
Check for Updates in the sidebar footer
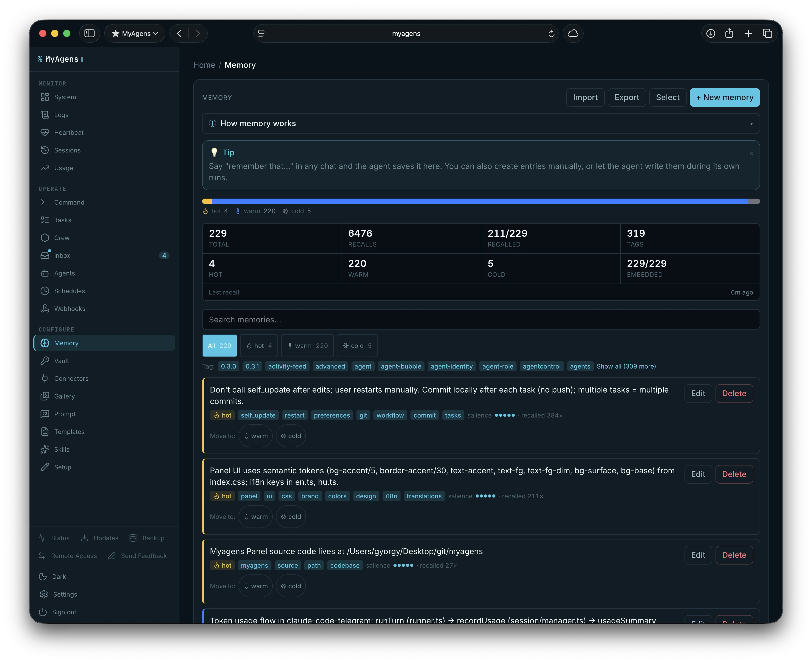[x=100, y=538]
